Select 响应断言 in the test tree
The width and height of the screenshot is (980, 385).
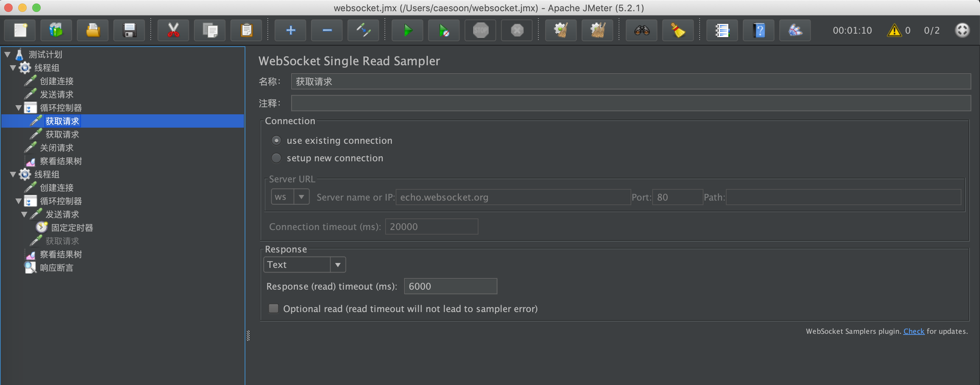pos(56,268)
